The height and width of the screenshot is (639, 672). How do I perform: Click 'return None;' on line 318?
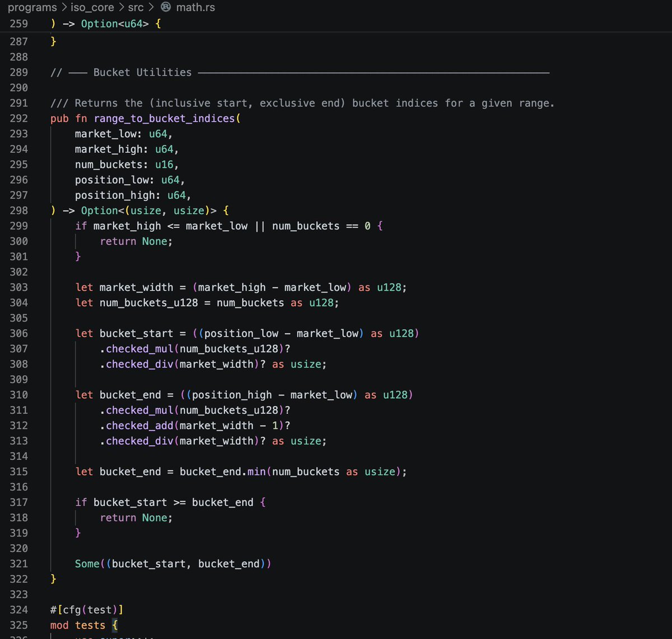click(136, 518)
